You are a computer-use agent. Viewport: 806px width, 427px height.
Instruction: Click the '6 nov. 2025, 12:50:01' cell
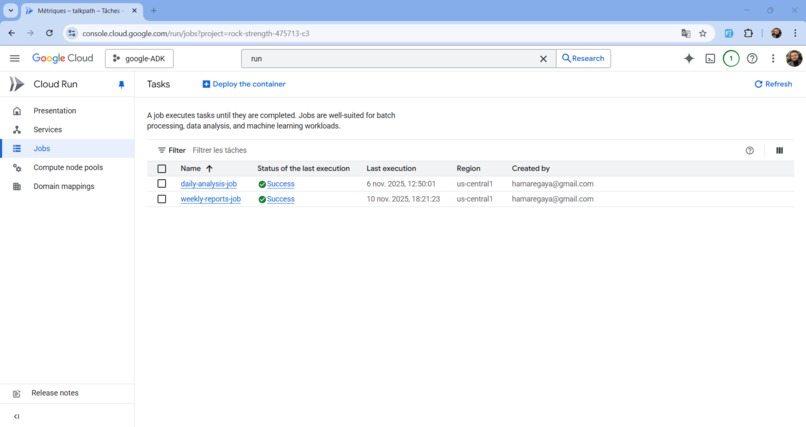(x=401, y=184)
